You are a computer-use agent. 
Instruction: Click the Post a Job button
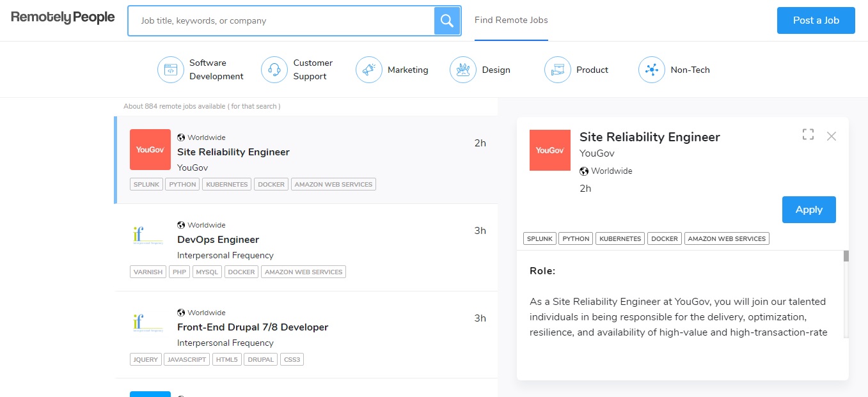(816, 20)
